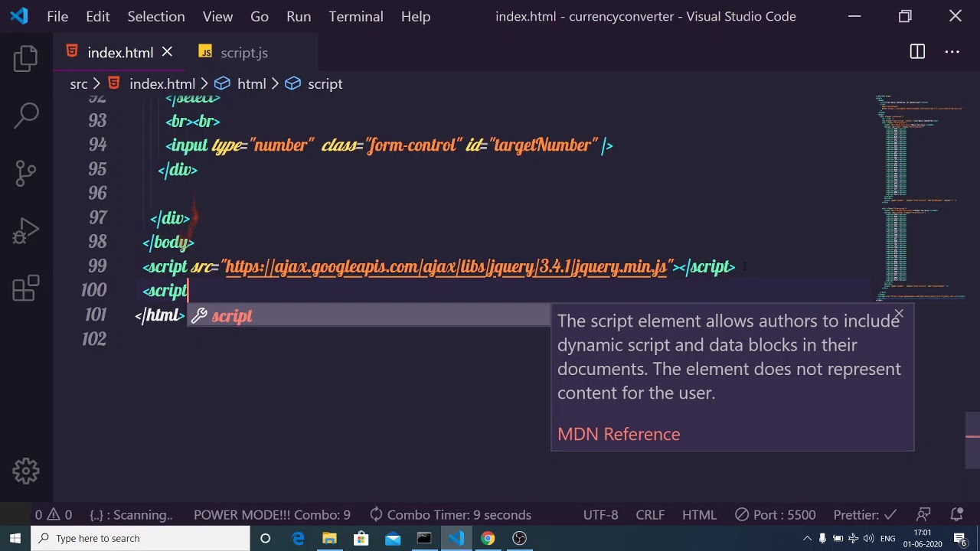This screenshot has width=980, height=551.
Task: Toggle Live Server on Port 5500
Action: [x=775, y=514]
